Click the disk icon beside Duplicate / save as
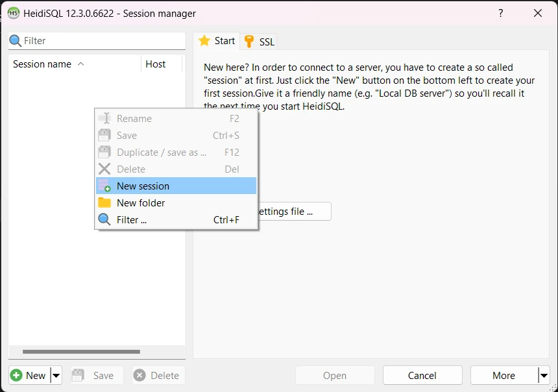 pyautogui.click(x=104, y=152)
